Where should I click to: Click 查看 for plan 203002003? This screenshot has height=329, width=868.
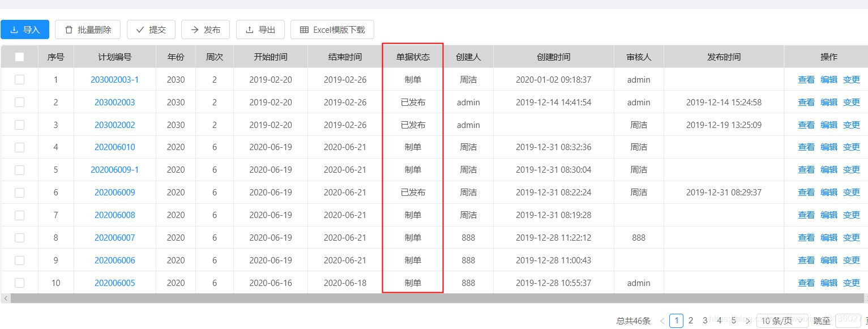click(806, 102)
